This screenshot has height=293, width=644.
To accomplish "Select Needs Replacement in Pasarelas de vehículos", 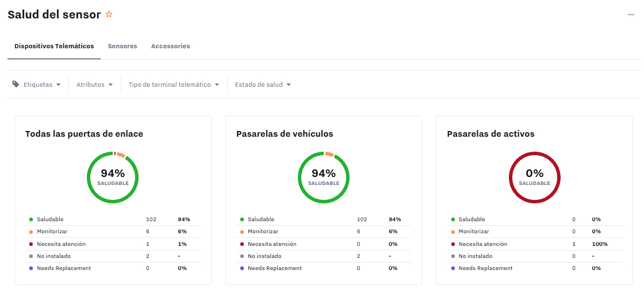I will (x=324, y=268).
